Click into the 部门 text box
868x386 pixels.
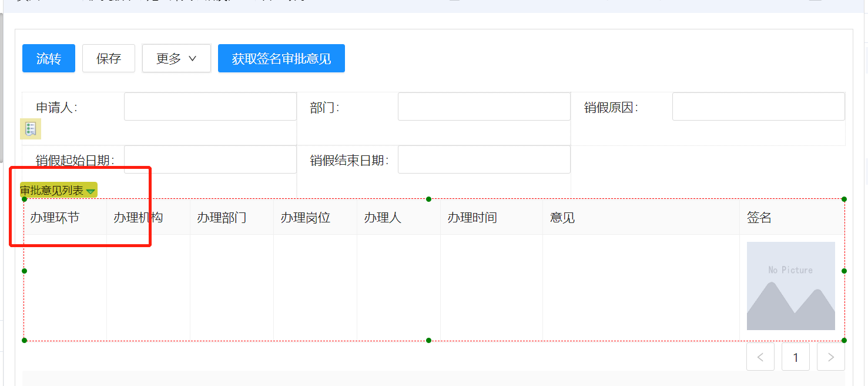click(x=484, y=107)
